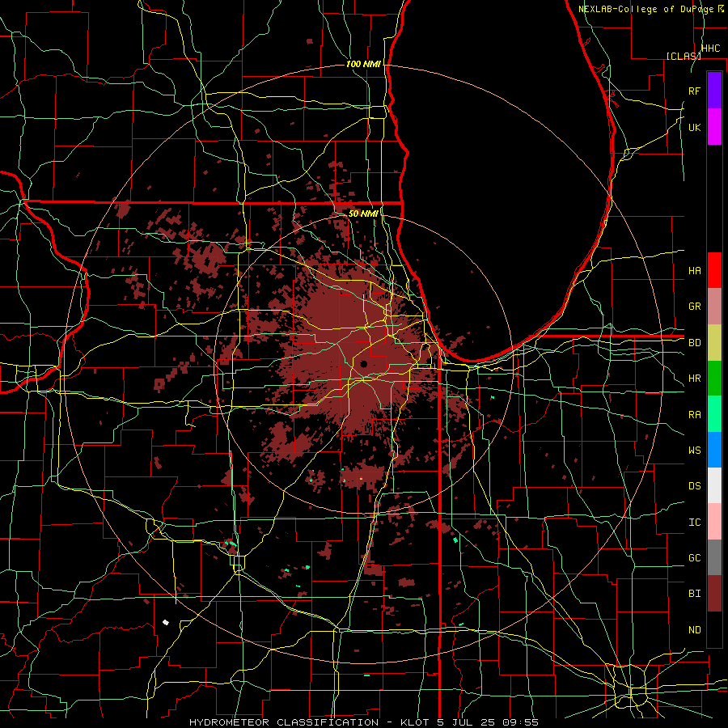
Task: Select the olive-yellow BD legend swatch
Action: [x=714, y=343]
